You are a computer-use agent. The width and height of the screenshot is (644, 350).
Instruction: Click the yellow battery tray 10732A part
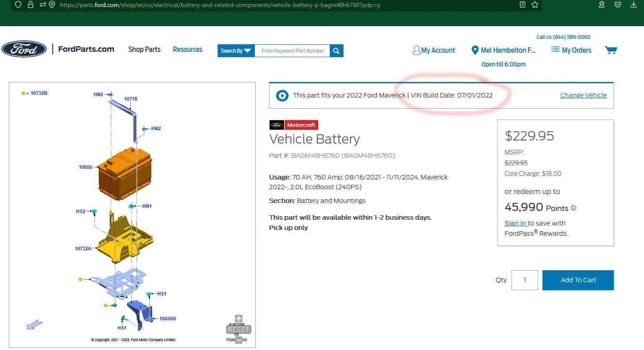(x=125, y=239)
